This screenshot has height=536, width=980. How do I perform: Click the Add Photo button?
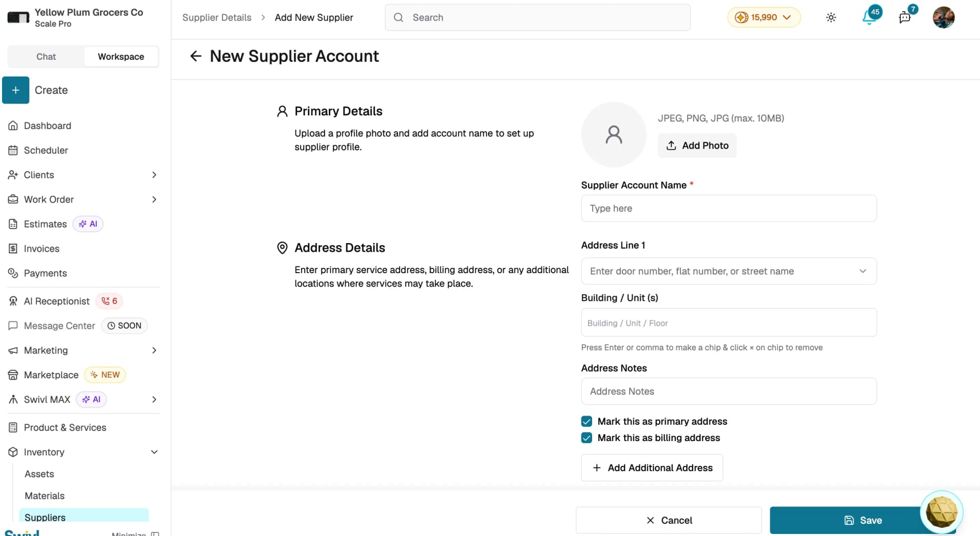[x=697, y=145]
